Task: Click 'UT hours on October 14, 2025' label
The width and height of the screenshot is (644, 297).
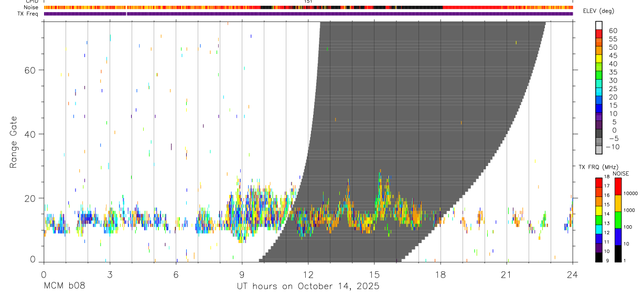Action: 308,286
